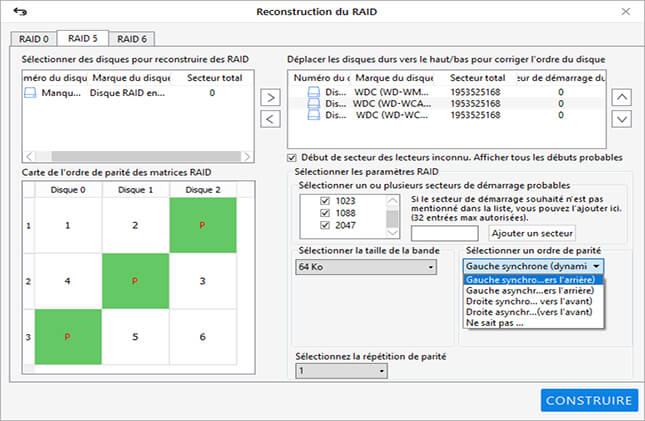Choose 'Droite synchro... vers l'avant' option
Screen dimensions: 645x421
click(529, 301)
